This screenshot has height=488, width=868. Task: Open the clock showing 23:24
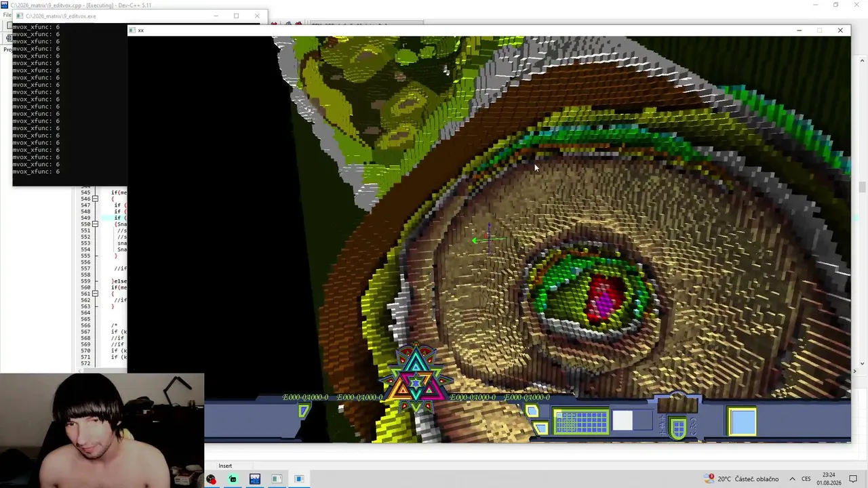[829, 479]
